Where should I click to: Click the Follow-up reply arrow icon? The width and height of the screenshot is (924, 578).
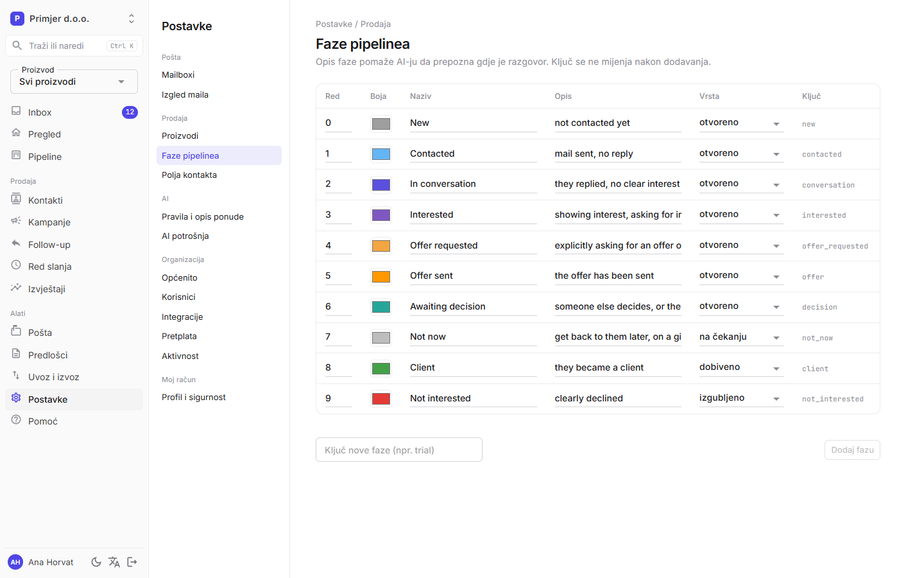click(16, 243)
